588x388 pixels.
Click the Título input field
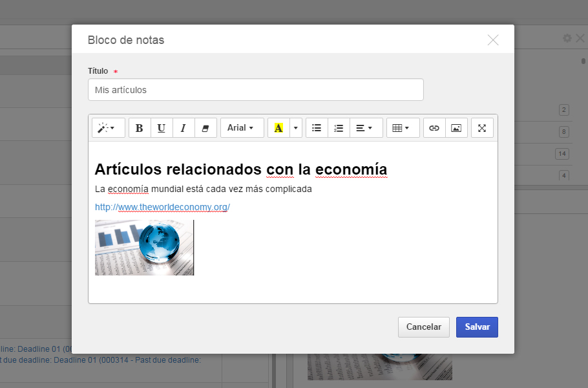tap(256, 90)
